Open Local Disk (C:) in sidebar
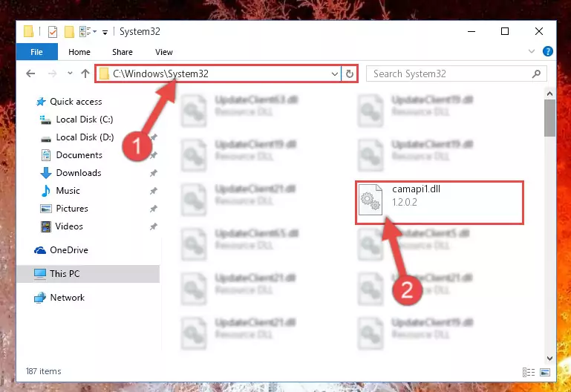 (85, 120)
